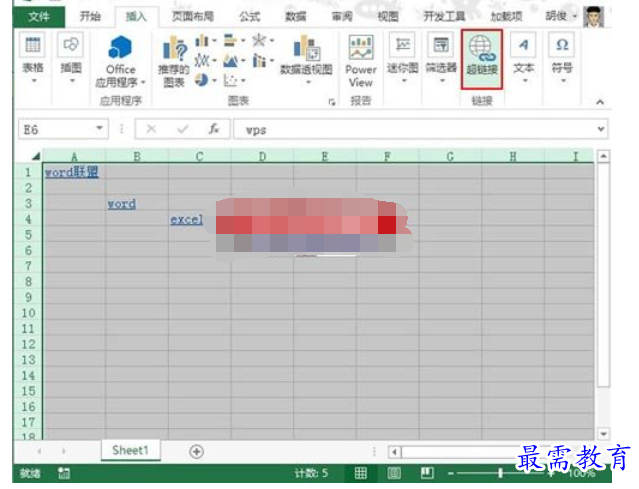
Task: Open chart group dialog launcher
Action: tap(332, 102)
